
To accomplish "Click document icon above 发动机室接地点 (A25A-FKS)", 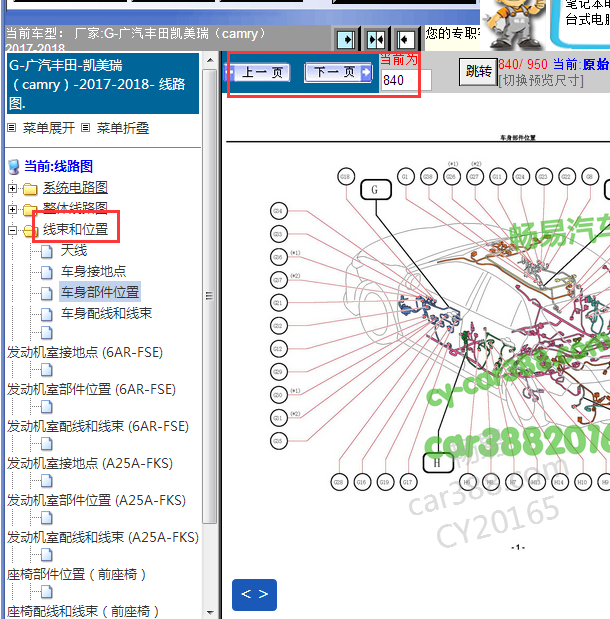I will [x=47, y=444].
